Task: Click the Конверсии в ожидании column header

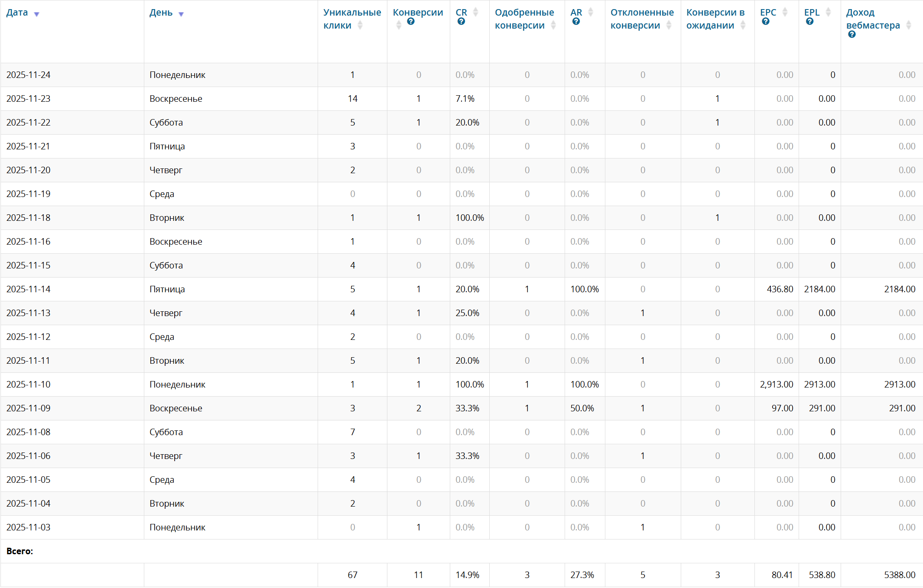Action: [x=715, y=19]
